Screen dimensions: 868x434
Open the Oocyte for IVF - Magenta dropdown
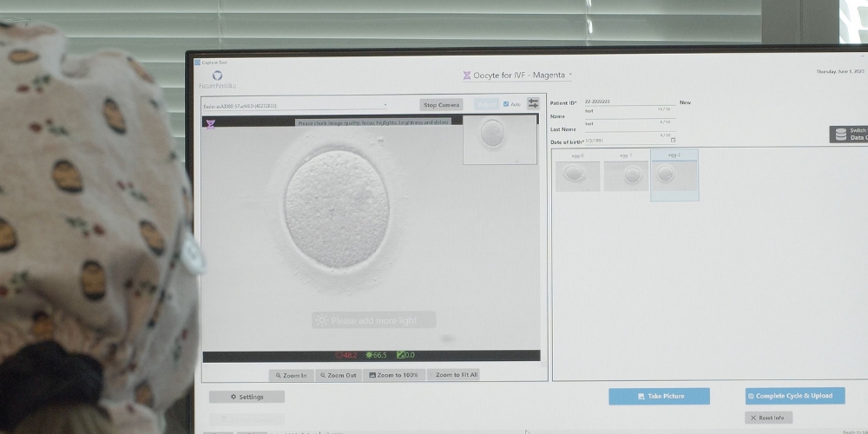pyautogui.click(x=517, y=76)
